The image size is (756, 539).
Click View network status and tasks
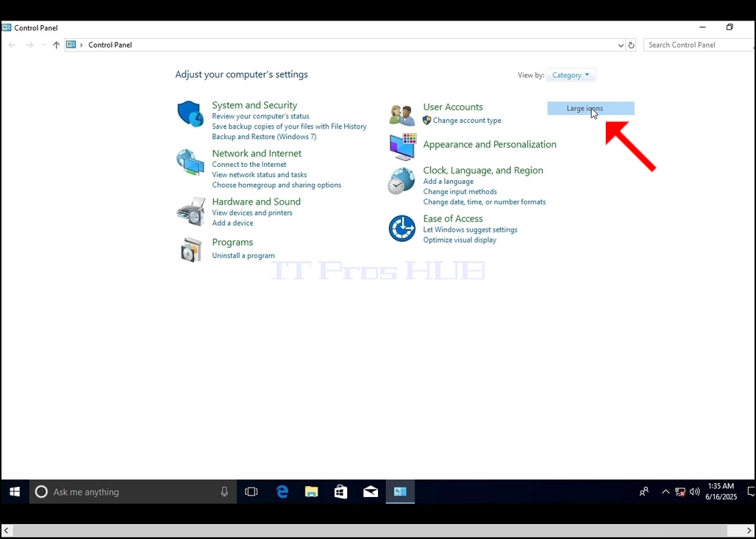260,174
